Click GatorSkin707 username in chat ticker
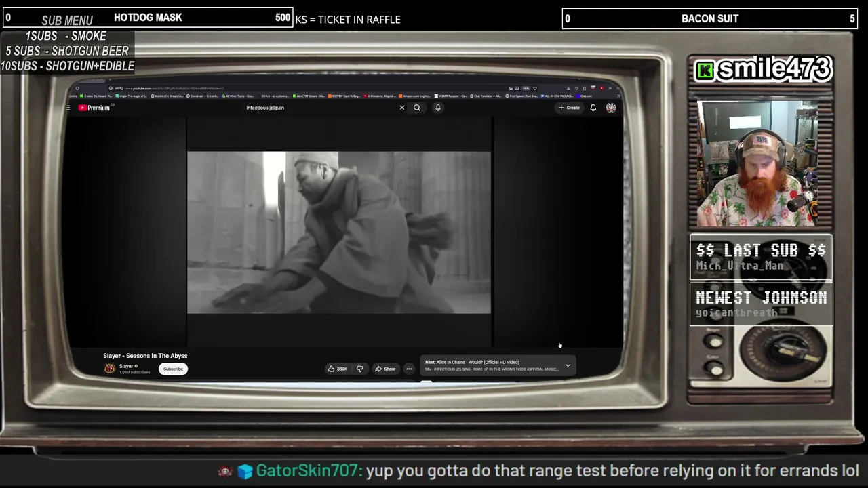The height and width of the screenshot is (488, 868). click(x=309, y=471)
